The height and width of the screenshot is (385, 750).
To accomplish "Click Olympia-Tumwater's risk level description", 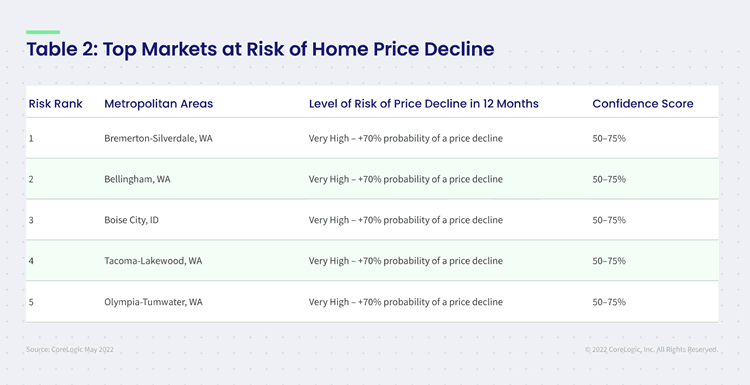I will [406, 302].
